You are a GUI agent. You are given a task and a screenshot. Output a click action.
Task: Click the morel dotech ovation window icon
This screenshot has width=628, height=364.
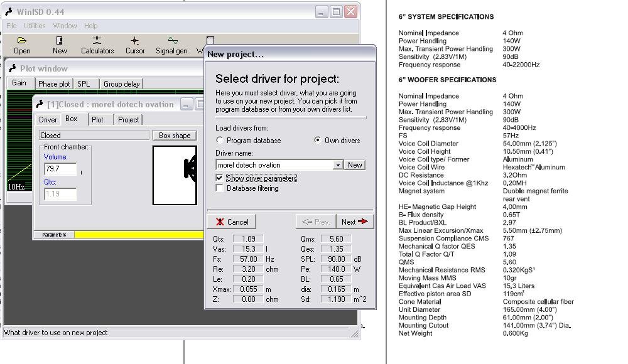pyautogui.click(x=39, y=104)
